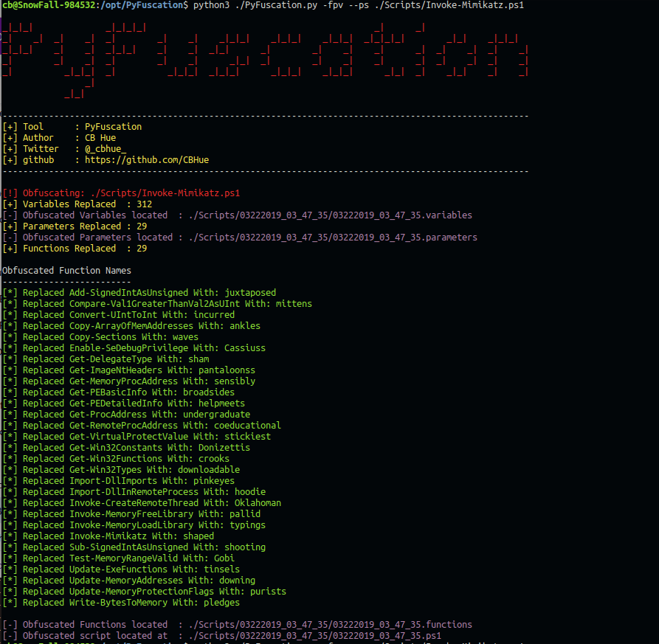Click the command "python3 ./PyFuscation.py -fpv --ps"

(280, 5)
